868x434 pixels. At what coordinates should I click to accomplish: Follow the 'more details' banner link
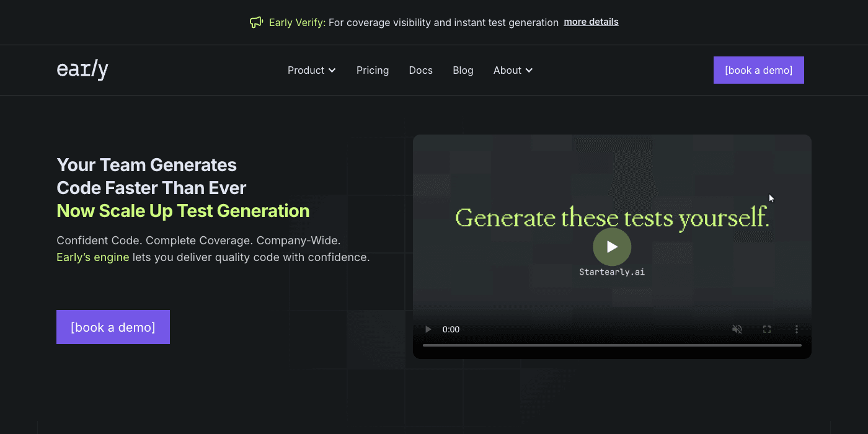tap(591, 22)
